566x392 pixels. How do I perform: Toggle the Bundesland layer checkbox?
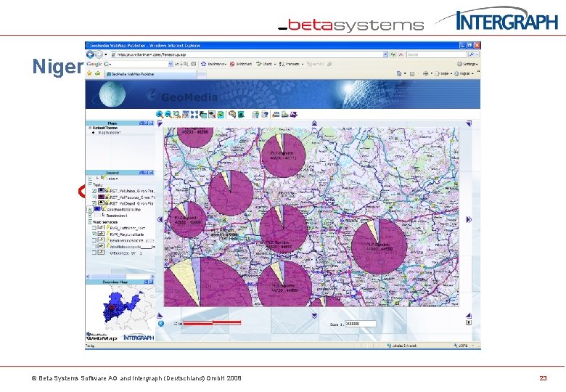[x=90, y=216]
